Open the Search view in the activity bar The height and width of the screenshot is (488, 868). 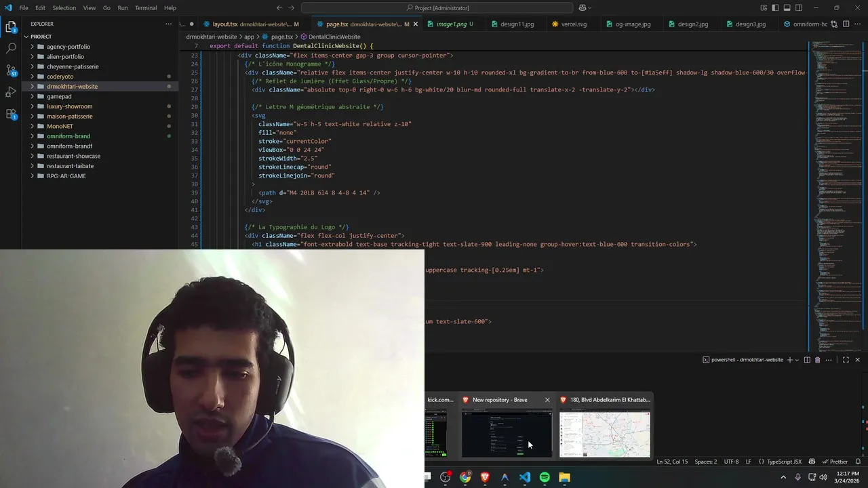click(11, 49)
